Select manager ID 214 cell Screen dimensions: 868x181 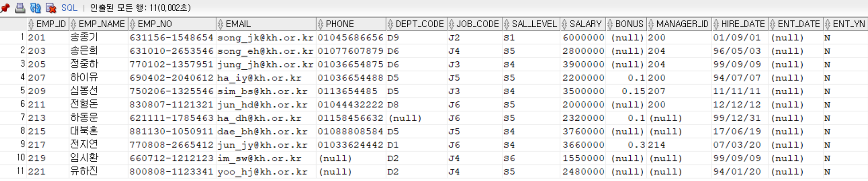click(679, 145)
